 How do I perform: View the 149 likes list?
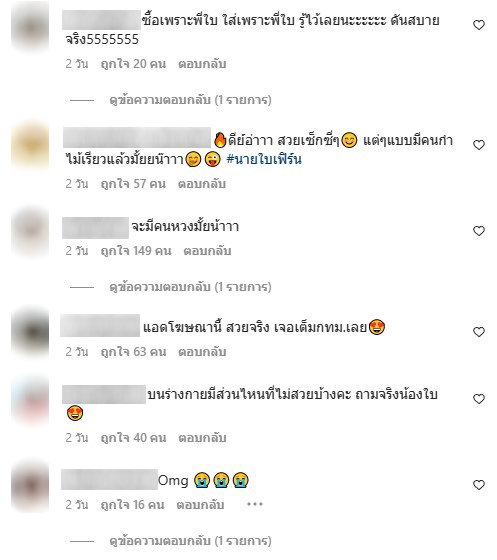(x=136, y=251)
